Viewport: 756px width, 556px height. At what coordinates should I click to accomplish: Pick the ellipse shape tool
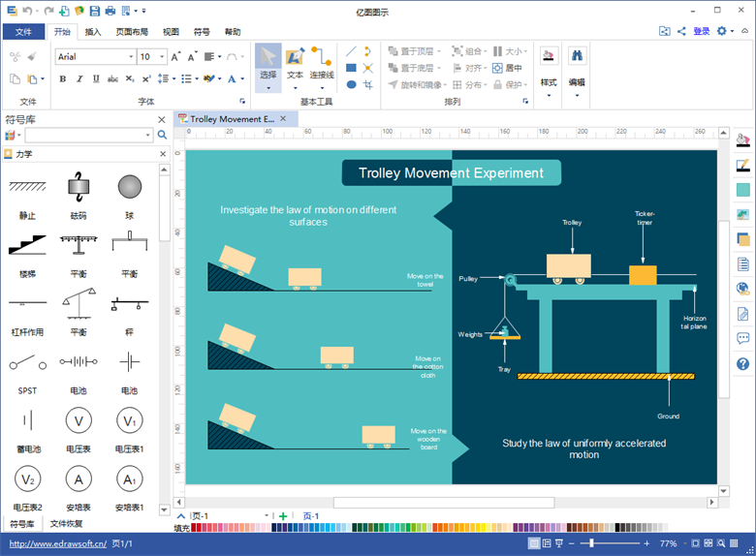click(x=352, y=85)
